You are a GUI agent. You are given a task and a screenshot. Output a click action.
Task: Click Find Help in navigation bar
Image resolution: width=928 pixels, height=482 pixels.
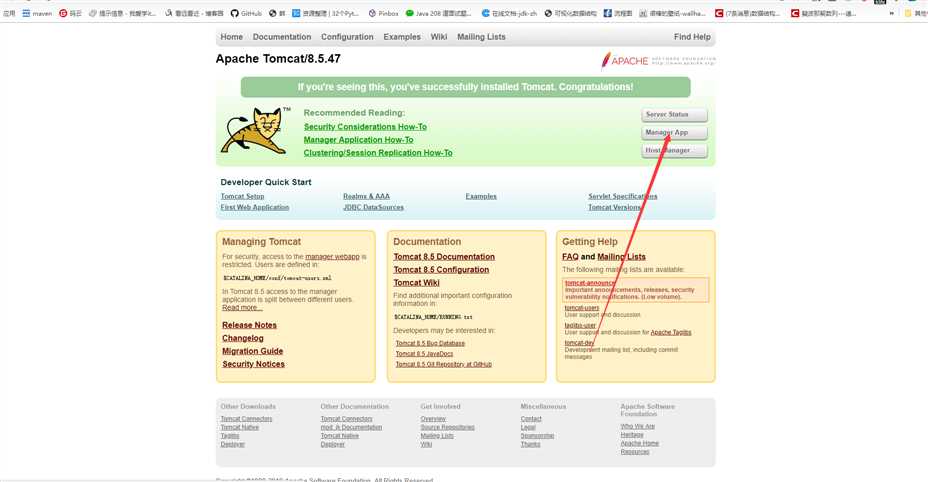point(692,37)
